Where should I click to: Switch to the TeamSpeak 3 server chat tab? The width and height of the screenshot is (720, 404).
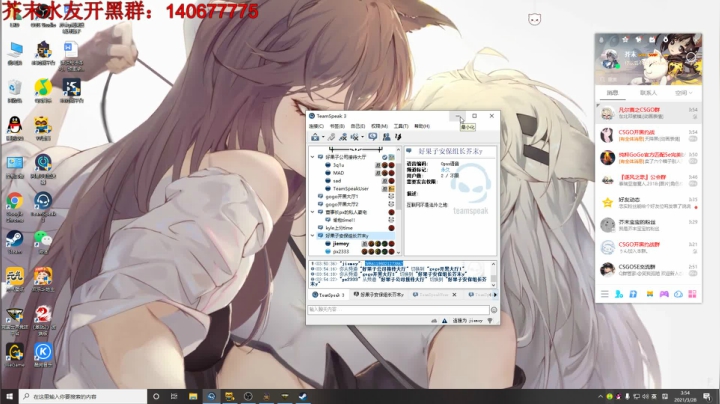pyautogui.click(x=328, y=295)
